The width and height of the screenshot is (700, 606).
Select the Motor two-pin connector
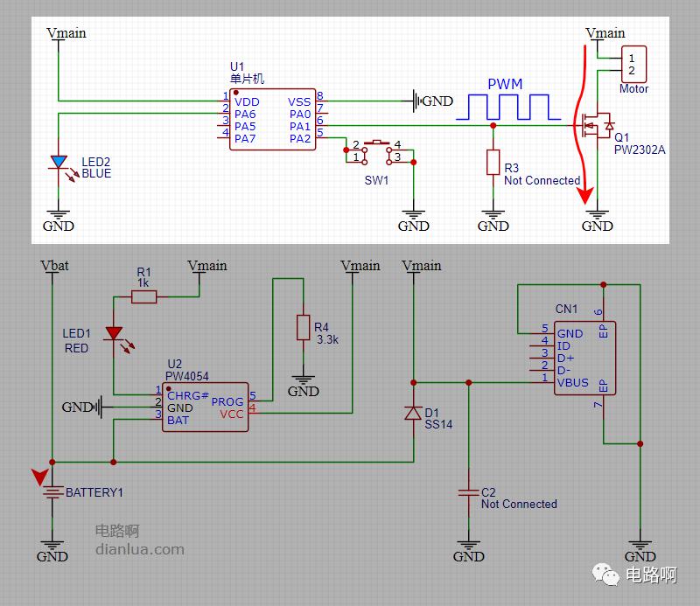point(633,64)
